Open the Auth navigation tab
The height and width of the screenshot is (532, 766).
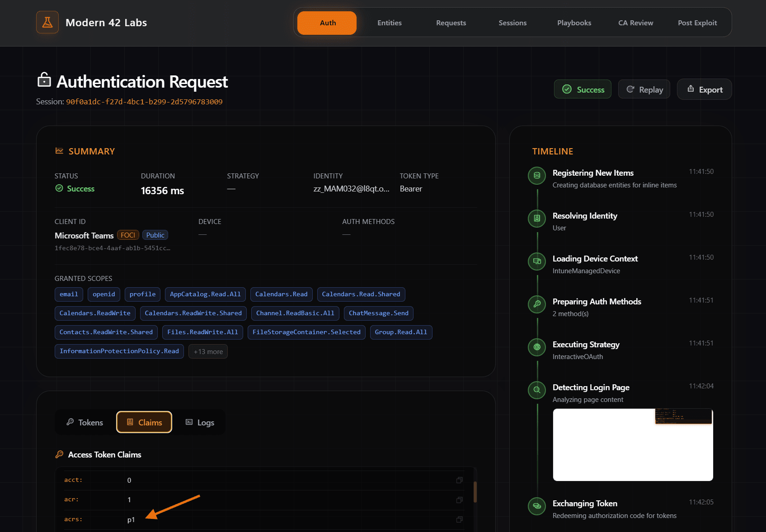pyautogui.click(x=327, y=23)
